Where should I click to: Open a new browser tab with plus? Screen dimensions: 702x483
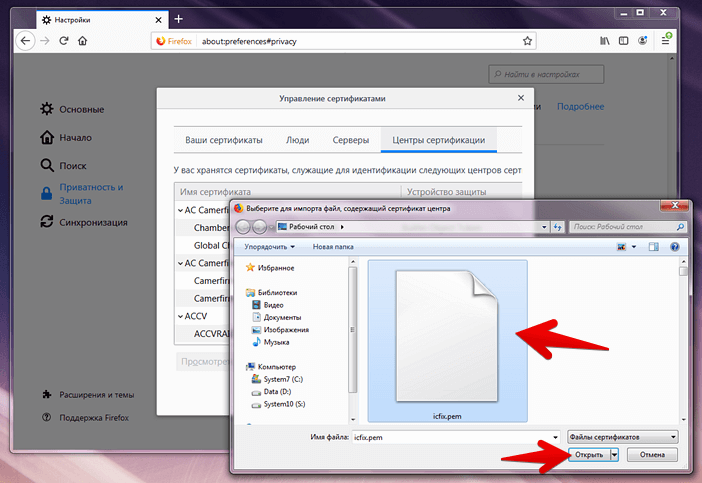click(179, 19)
